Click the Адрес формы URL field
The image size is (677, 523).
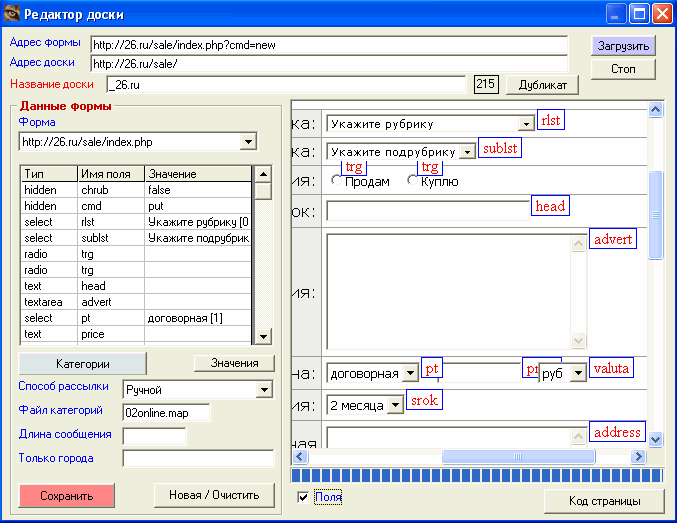tap(329, 45)
